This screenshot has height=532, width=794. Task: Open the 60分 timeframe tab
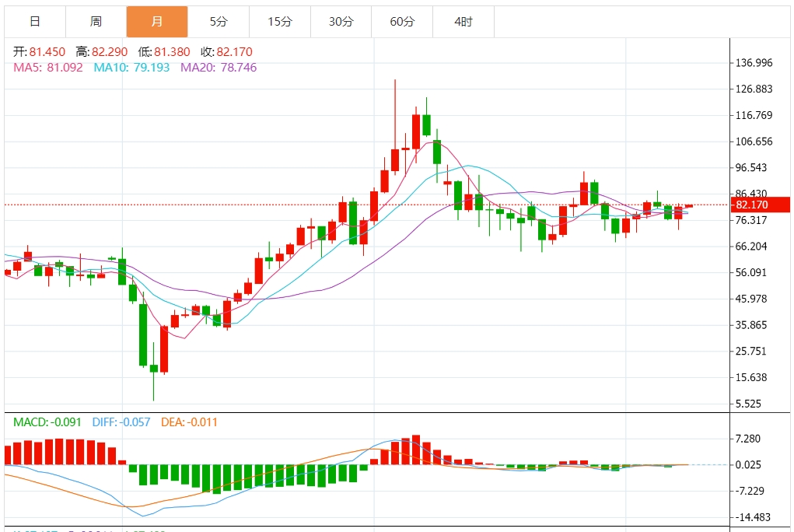pos(402,22)
